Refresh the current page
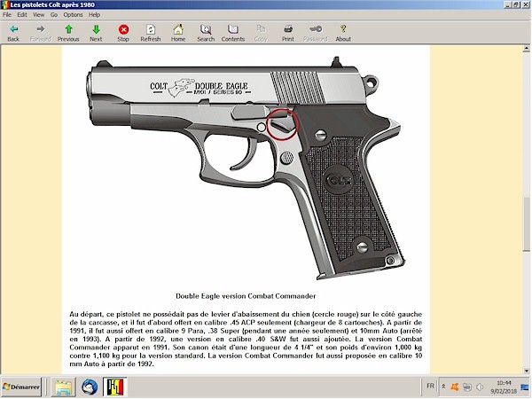The height and width of the screenshot is (399, 532). tap(151, 33)
